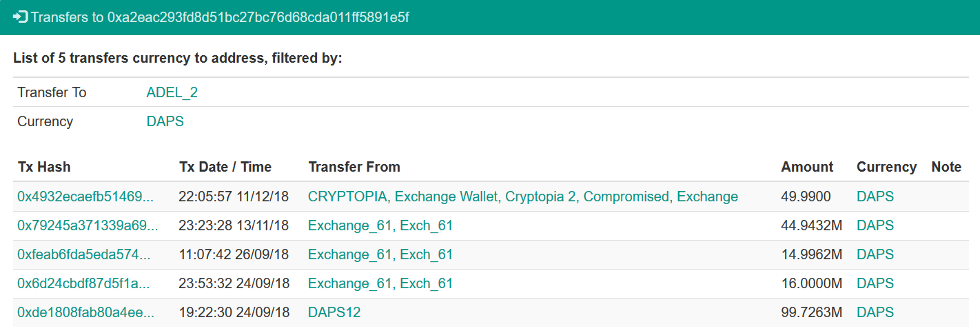980x333 pixels.
Task: Open transaction hash 0x79245a371339a69...
Action: coord(88,225)
